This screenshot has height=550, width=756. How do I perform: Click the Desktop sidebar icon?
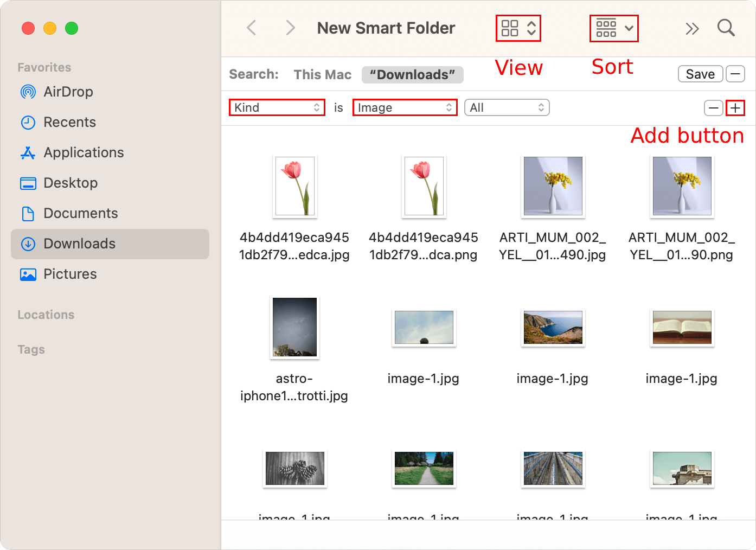coord(28,183)
